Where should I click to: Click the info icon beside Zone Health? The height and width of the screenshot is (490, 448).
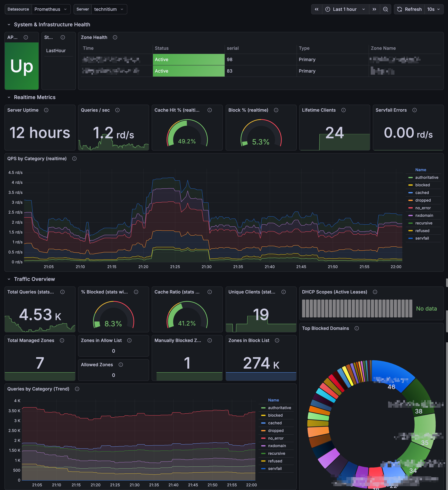point(115,37)
